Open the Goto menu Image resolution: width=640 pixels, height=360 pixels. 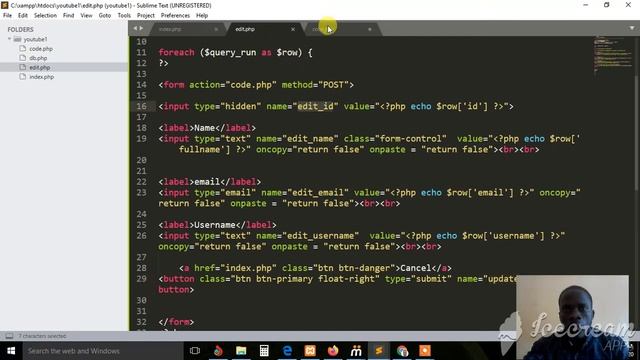104,15
